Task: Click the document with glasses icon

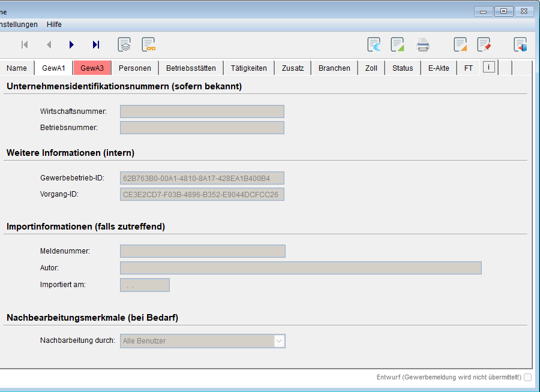Action: 148,44
